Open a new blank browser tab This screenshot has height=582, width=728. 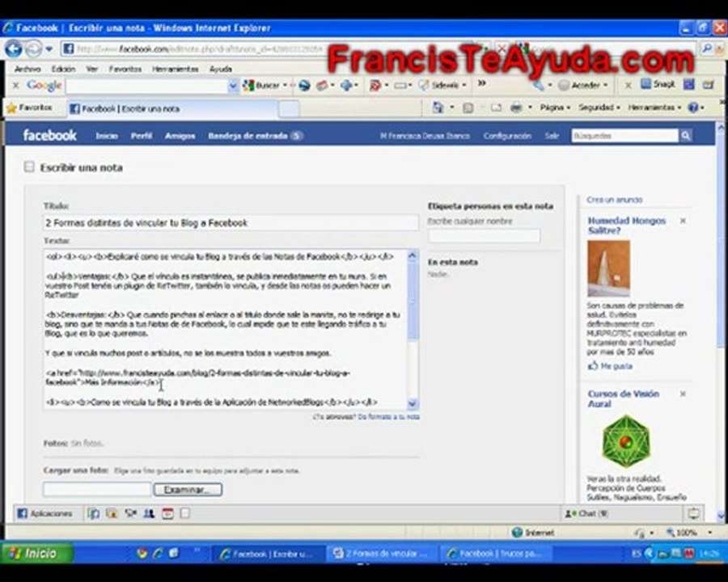pyautogui.click(x=289, y=108)
